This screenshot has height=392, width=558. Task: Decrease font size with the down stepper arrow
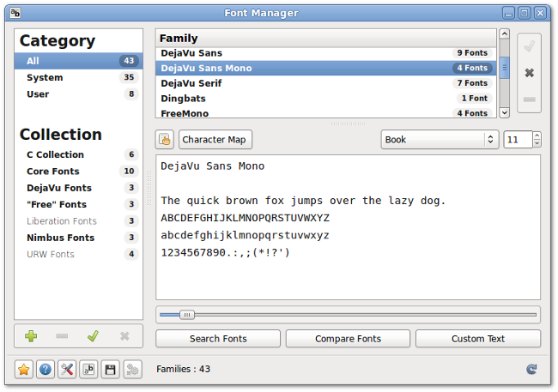click(x=537, y=143)
